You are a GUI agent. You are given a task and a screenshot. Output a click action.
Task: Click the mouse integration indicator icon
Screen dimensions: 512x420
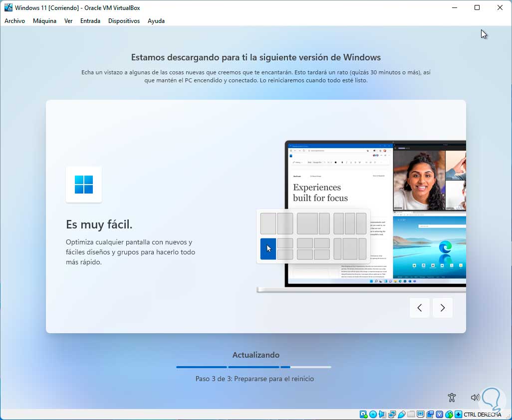(449, 415)
